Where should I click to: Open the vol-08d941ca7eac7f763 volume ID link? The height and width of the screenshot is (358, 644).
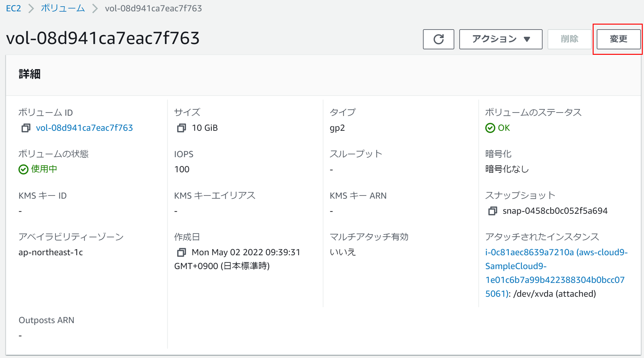(x=84, y=128)
